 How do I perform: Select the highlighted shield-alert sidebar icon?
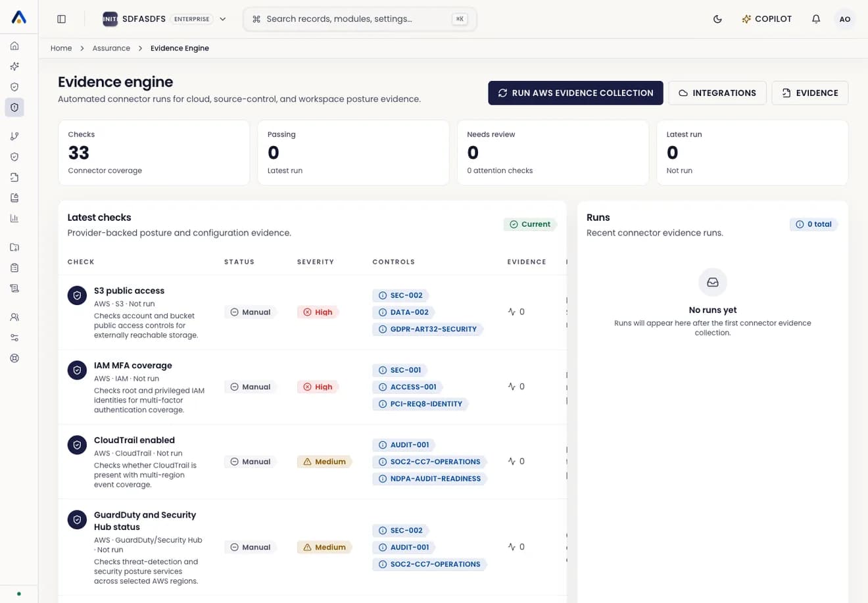14,107
